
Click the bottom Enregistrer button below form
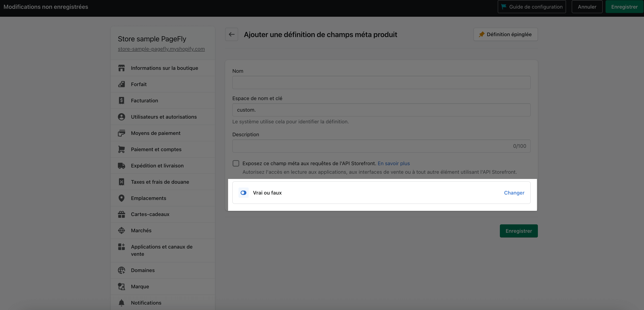click(519, 231)
